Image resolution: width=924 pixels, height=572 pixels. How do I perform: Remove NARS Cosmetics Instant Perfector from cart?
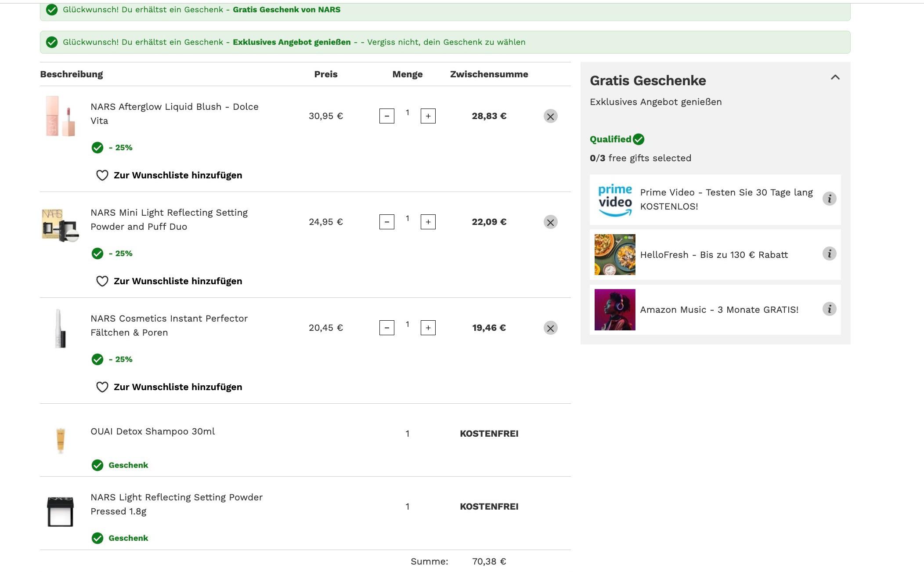point(550,328)
